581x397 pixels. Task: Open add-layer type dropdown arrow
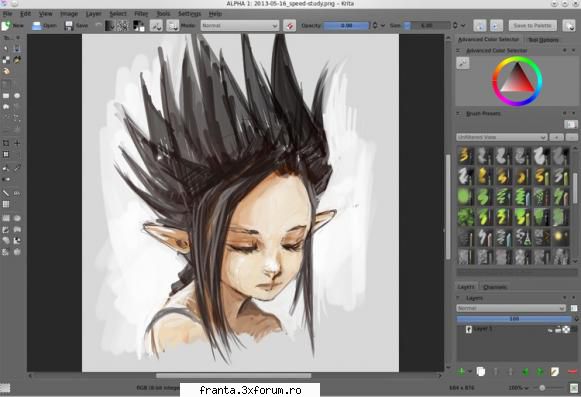470,371
